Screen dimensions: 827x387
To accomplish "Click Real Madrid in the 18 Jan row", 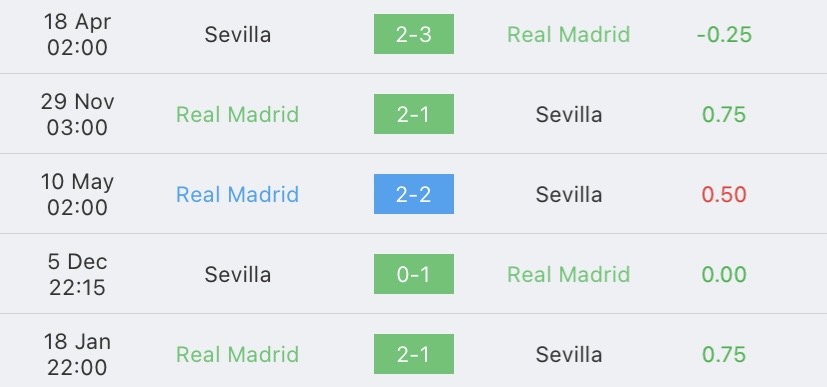I will (237, 354).
